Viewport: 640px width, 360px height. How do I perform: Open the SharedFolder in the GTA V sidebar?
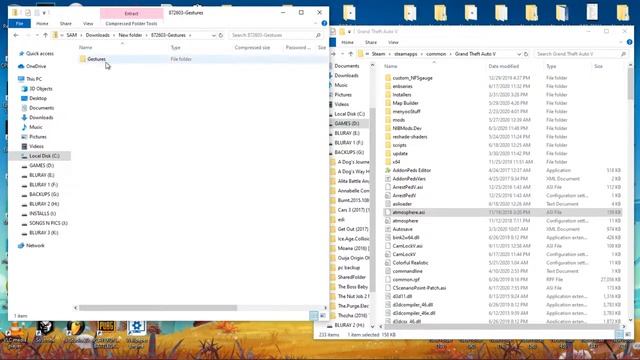tap(351, 277)
